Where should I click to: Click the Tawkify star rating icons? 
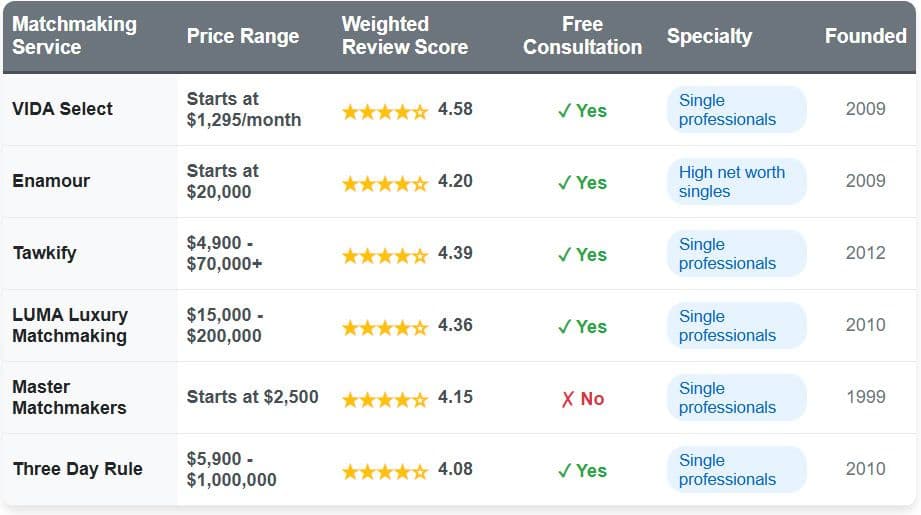[385, 255]
